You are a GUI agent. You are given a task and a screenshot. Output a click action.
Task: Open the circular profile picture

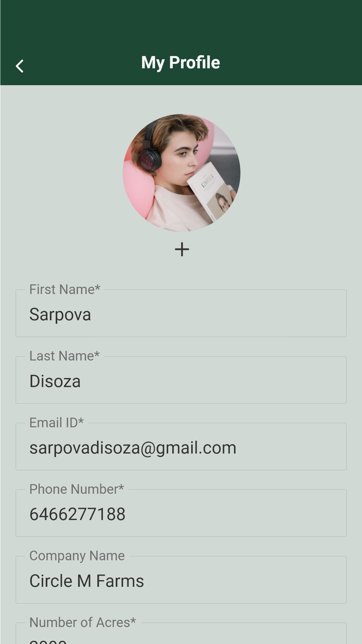click(x=182, y=173)
